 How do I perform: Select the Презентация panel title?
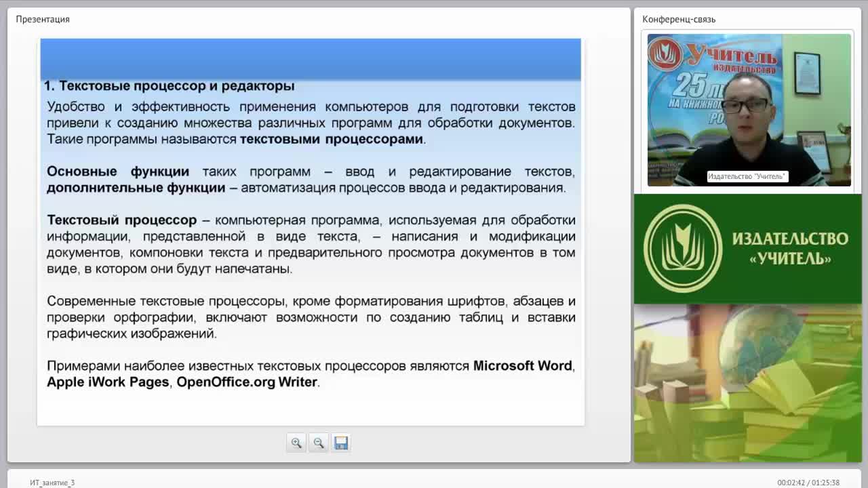pos(43,19)
